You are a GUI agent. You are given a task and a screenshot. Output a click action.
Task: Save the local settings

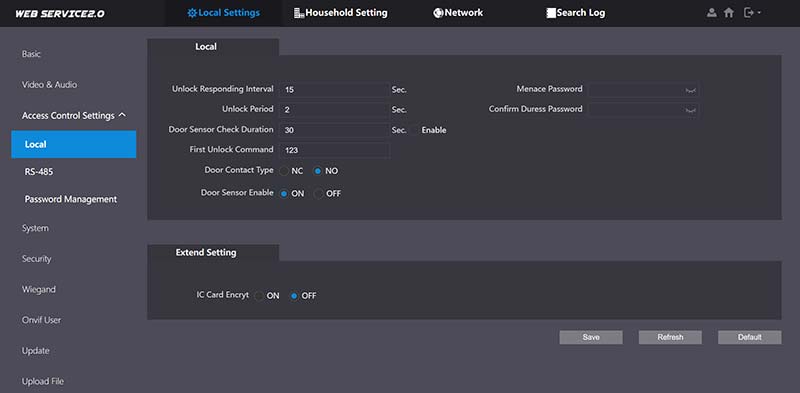(x=591, y=337)
